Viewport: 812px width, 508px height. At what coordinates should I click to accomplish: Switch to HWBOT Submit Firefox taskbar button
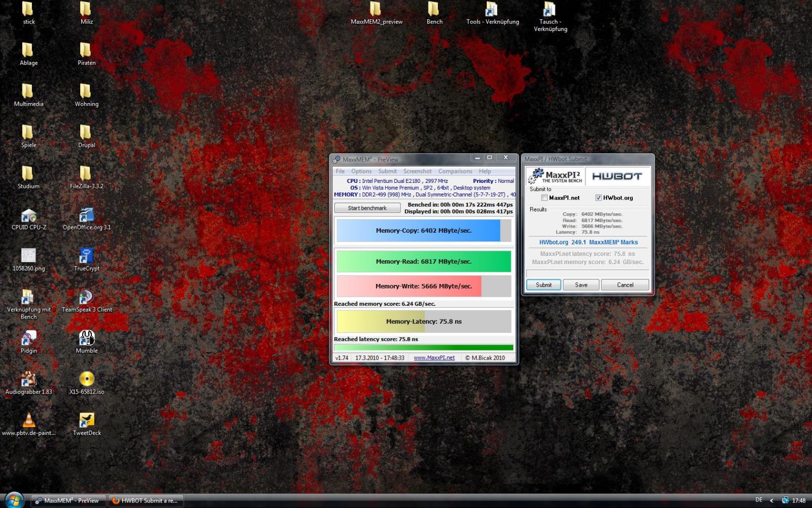145,500
